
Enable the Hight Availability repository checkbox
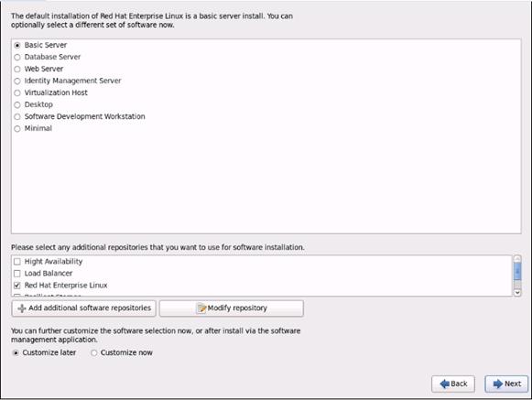tap(17, 262)
